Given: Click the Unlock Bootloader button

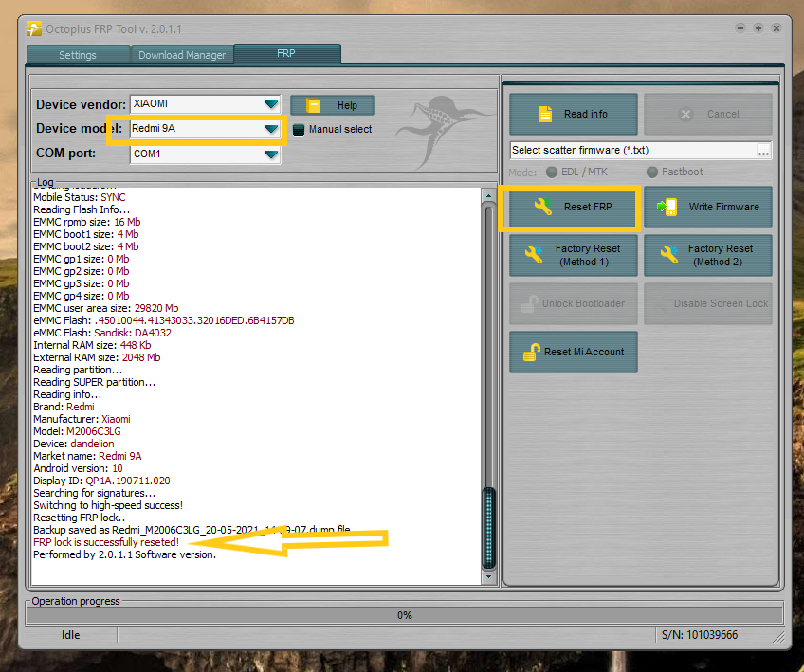Looking at the screenshot, I should point(574,303).
